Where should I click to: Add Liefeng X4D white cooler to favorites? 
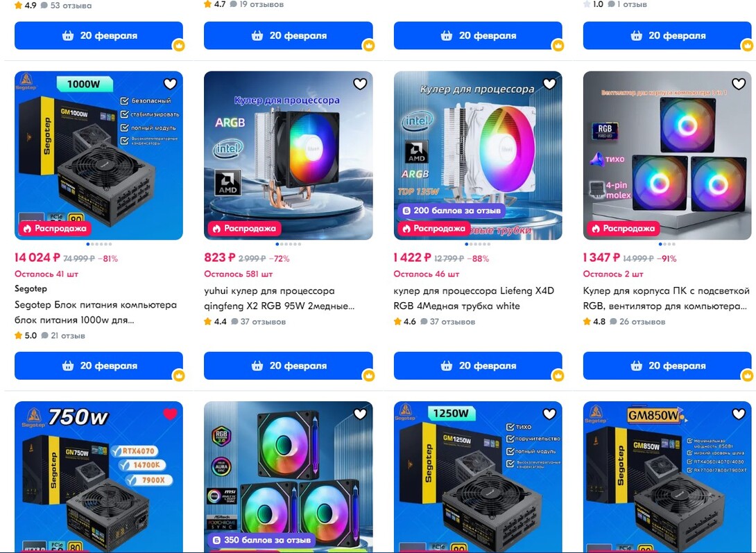click(x=549, y=84)
